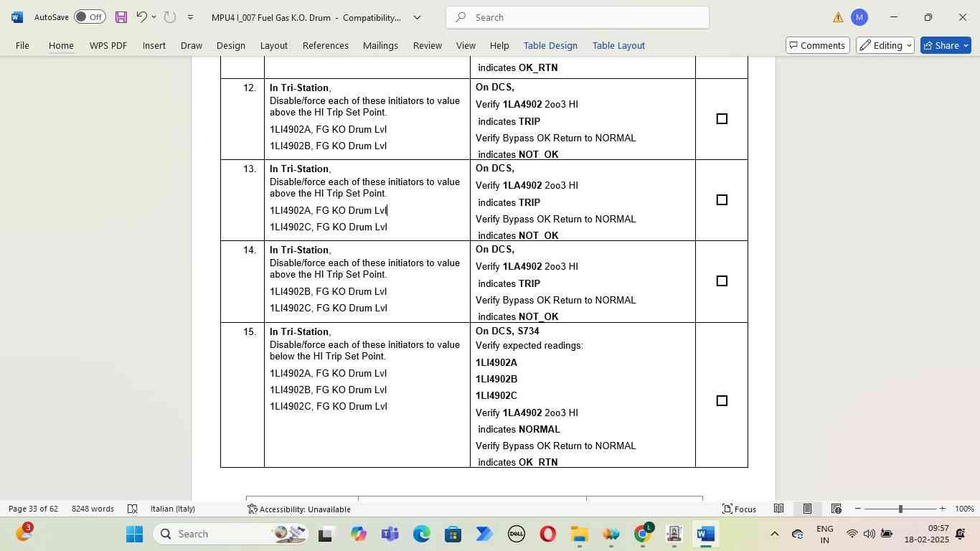The height and width of the screenshot is (551, 980).
Task: Check the box for step 12
Action: tap(722, 119)
